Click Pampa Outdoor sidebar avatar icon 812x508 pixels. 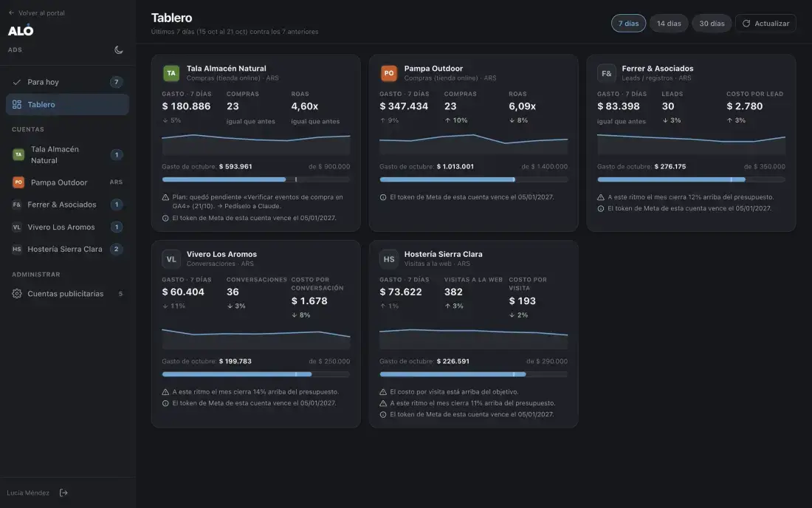coord(18,182)
